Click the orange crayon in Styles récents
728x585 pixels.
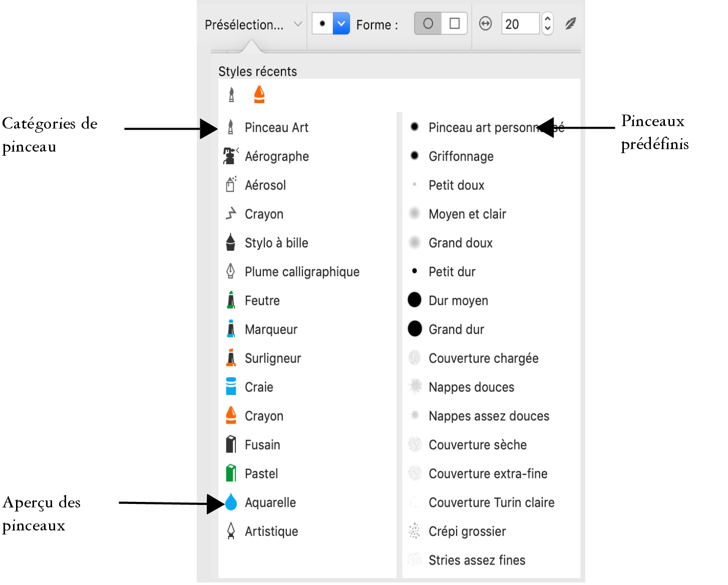point(259,94)
